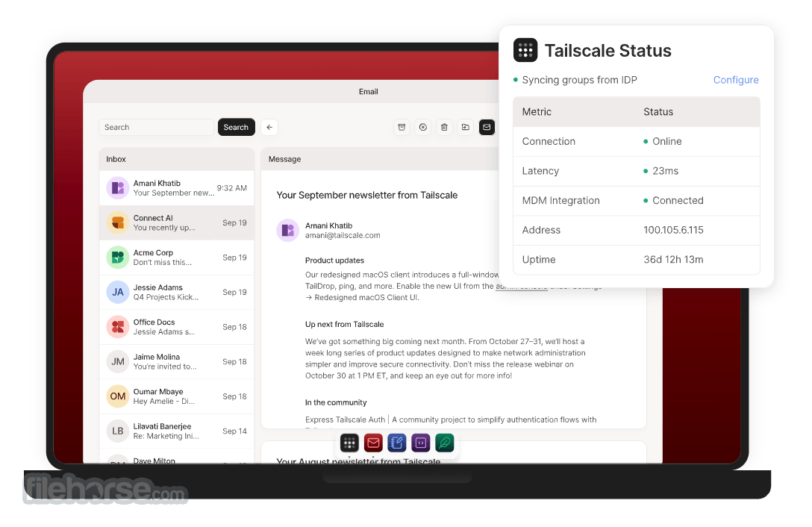Click the Message panel header
Image resolution: width=812 pixels, height=527 pixels.
(x=381, y=159)
